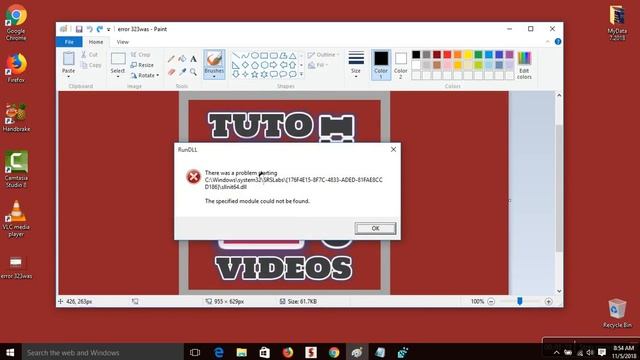Select the Pencil tool

171,59
